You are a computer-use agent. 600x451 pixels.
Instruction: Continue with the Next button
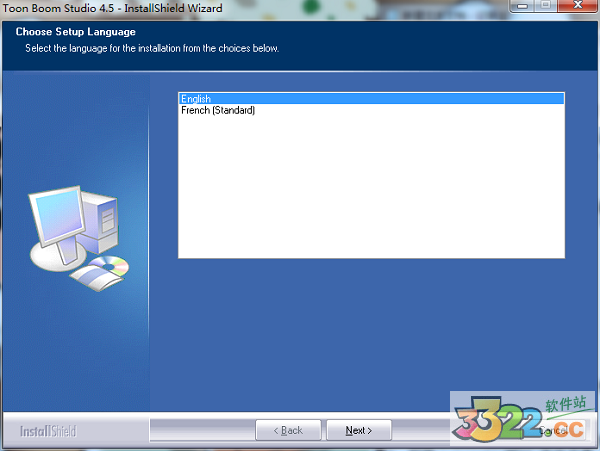tap(359, 430)
